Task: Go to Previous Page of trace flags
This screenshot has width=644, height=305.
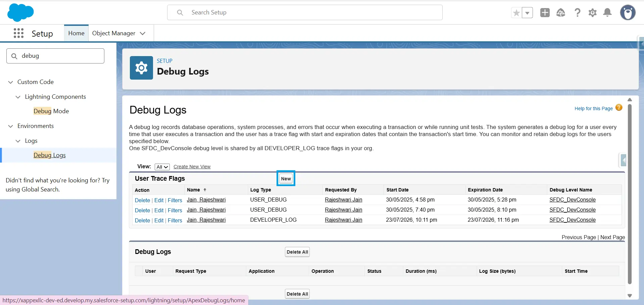Action: [x=579, y=237]
